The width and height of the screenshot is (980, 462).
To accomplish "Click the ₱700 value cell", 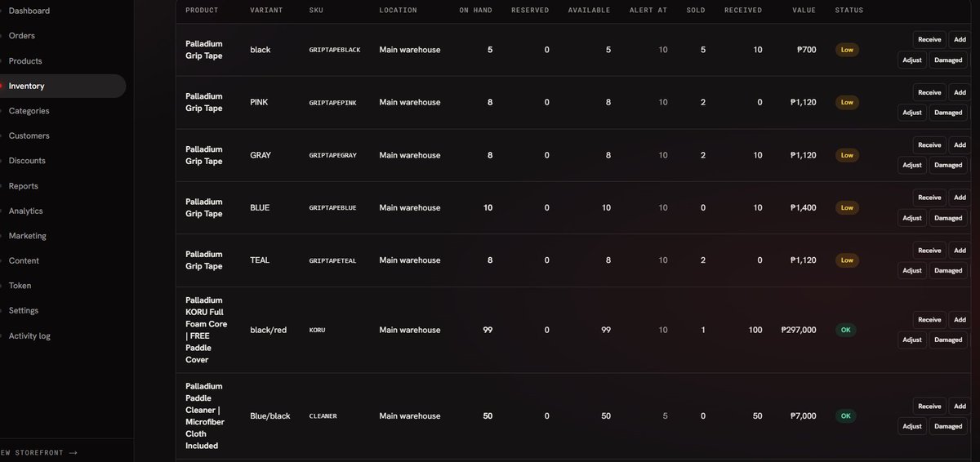I will point(806,50).
